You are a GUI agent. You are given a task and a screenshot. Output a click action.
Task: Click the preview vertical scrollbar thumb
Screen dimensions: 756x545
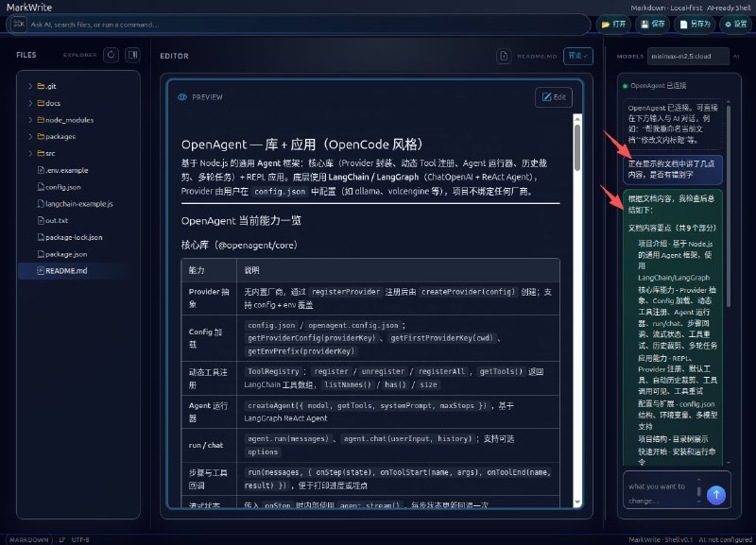[x=577, y=147]
